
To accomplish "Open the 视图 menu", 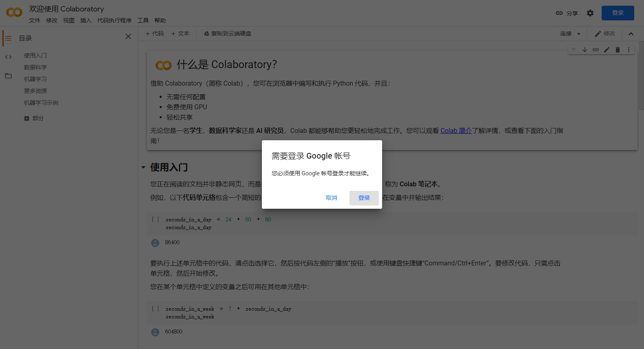I will coord(69,20).
